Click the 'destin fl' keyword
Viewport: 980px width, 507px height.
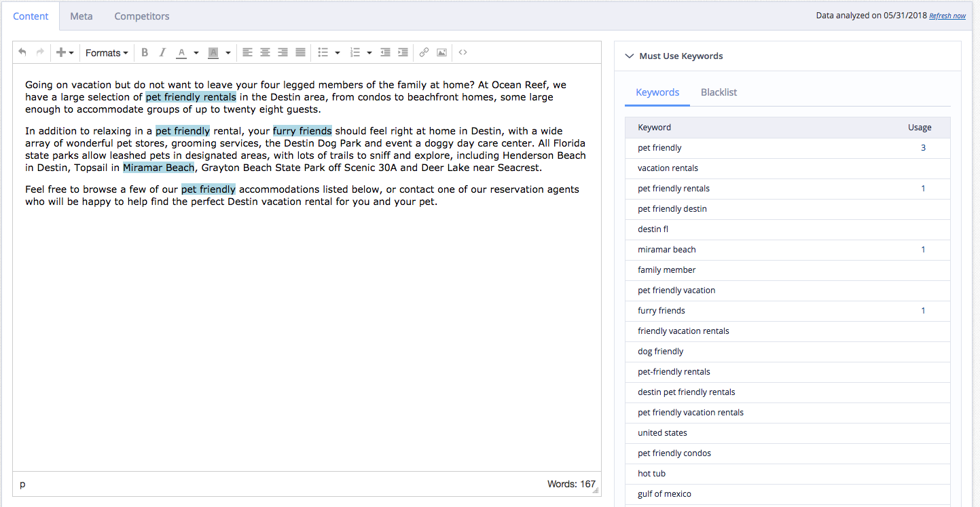click(x=653, y=229)
